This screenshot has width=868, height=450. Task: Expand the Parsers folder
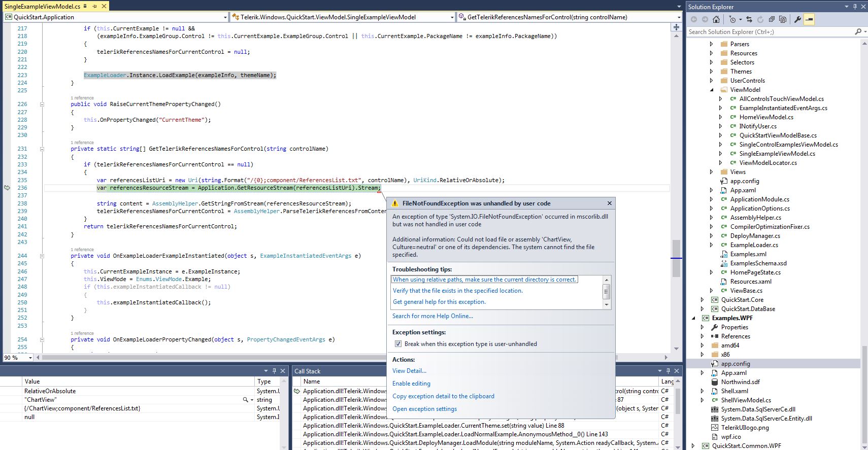pos(712,44)
